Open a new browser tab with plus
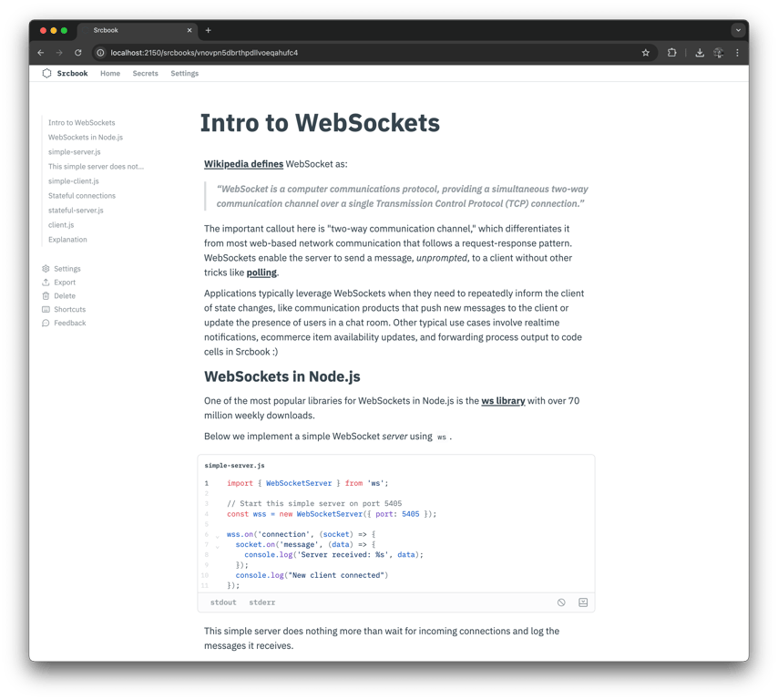 (209, 30)
